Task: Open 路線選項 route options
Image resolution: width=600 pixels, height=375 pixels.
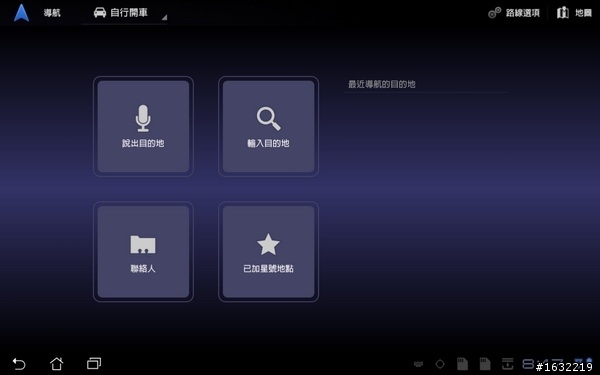Action: [514, 13]
